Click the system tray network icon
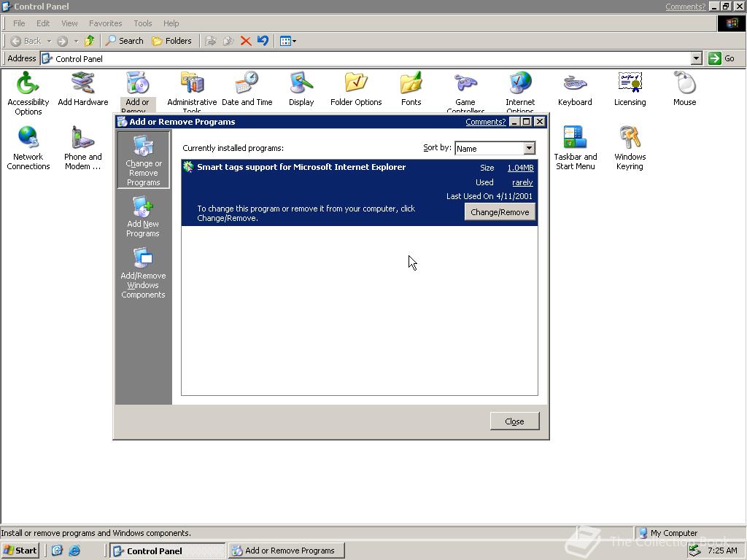The width and height of the screenshot is (747, 560). (x=694, y=551)
